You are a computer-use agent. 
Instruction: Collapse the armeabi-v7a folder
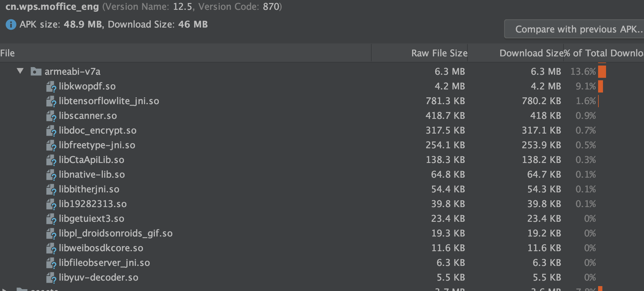(20, 71)
